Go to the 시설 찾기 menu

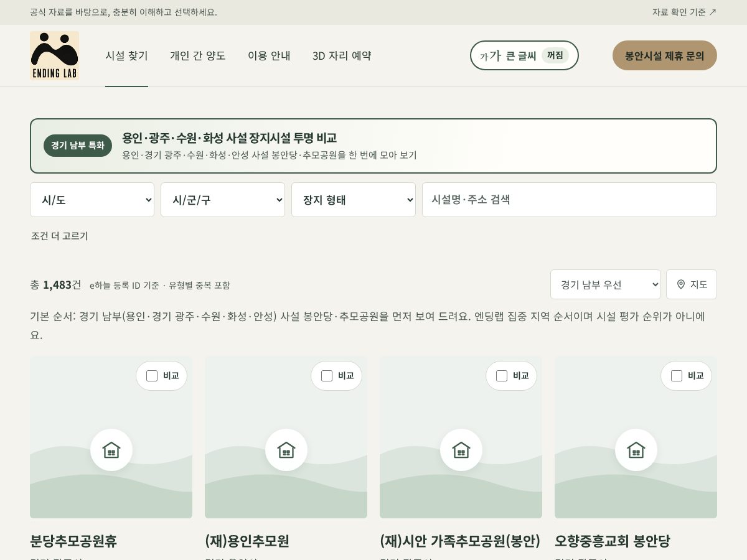click(x=126, y=55)
